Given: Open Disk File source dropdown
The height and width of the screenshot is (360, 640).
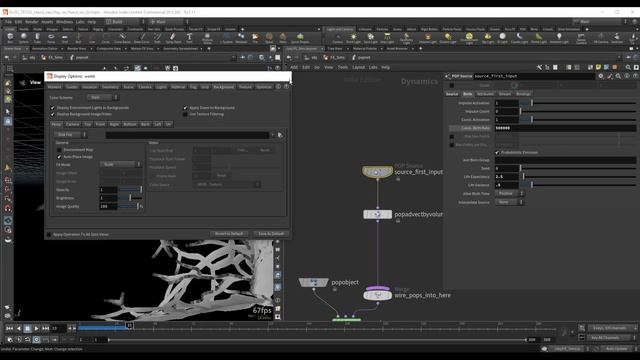Looking at the screenshot, I should (71, 135).
